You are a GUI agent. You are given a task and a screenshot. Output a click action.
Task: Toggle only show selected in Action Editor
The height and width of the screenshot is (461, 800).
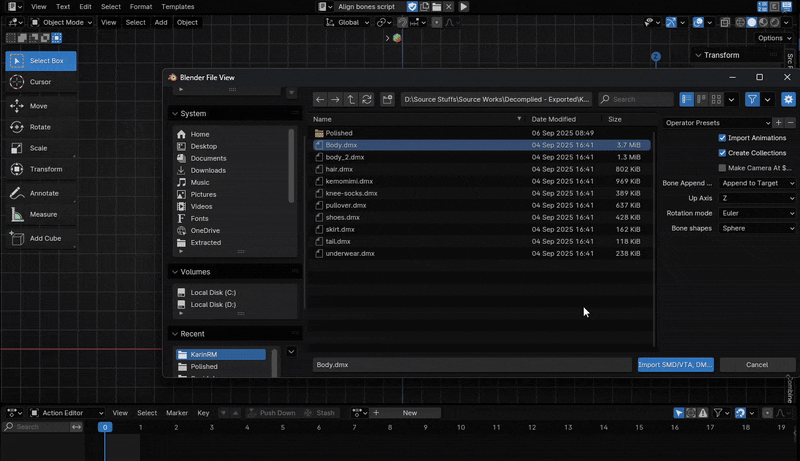point(679,413)
